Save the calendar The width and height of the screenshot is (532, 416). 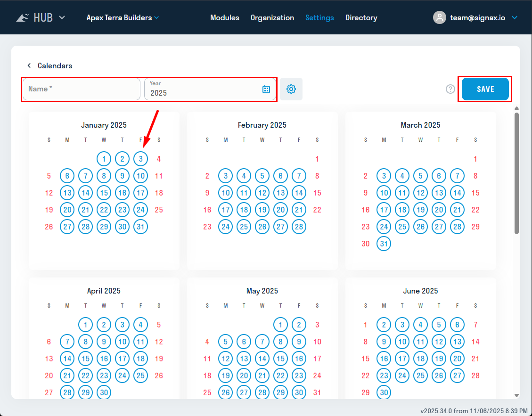coord(485,89)
